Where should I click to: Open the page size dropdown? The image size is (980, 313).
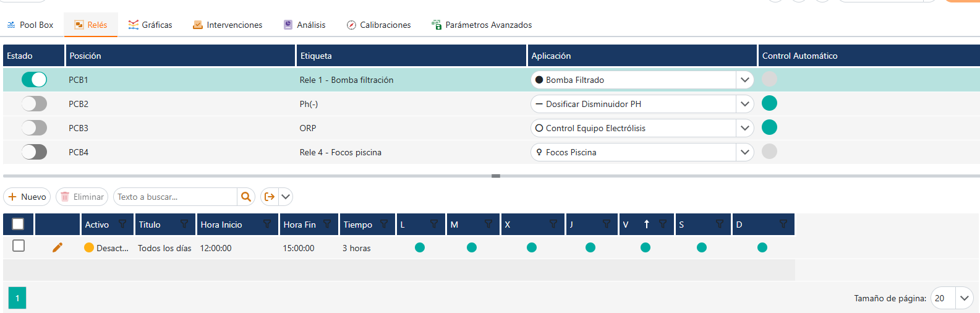pyautogui.click(x=964, y=298)
